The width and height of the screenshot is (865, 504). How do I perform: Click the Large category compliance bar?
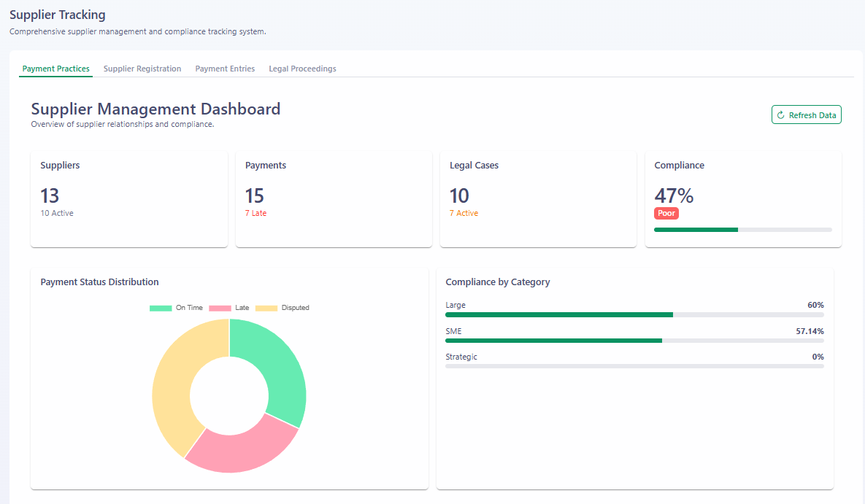[634, 315]
